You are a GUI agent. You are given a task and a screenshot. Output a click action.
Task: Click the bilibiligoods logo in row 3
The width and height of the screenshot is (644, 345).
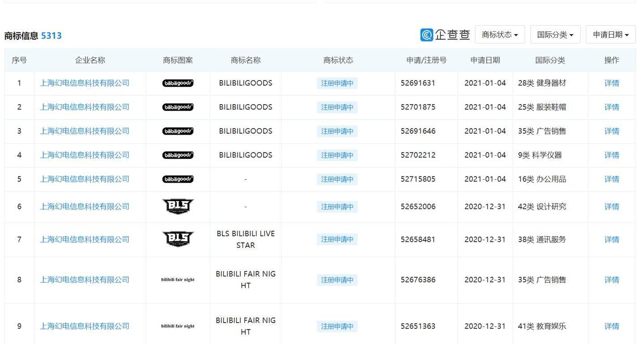[178, 131]
